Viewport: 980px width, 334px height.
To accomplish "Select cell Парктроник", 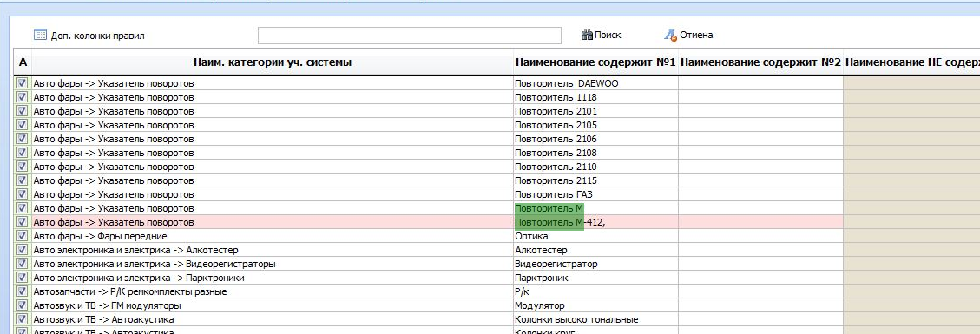I will (x=595, y=278).
